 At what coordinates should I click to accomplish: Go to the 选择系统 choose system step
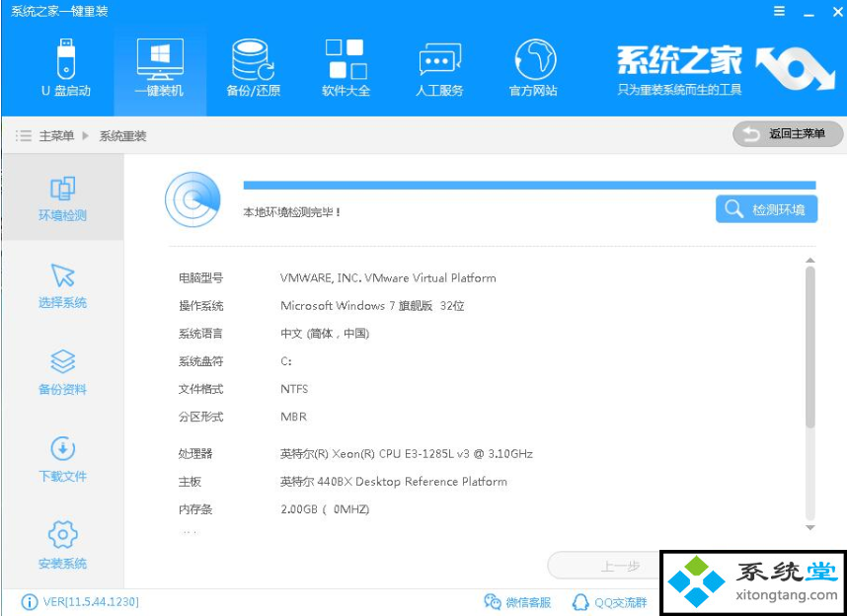pos(62,285)
